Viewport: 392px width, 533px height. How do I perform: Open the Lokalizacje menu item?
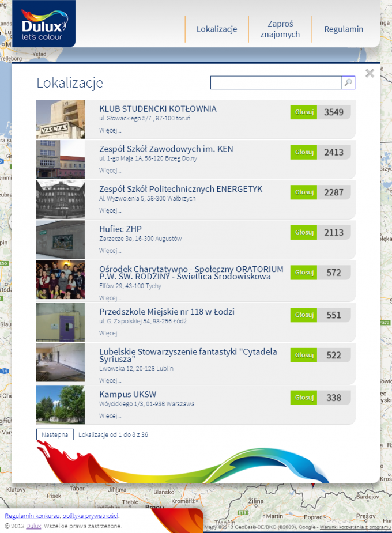pyautogui.click(x=217, y=29)
